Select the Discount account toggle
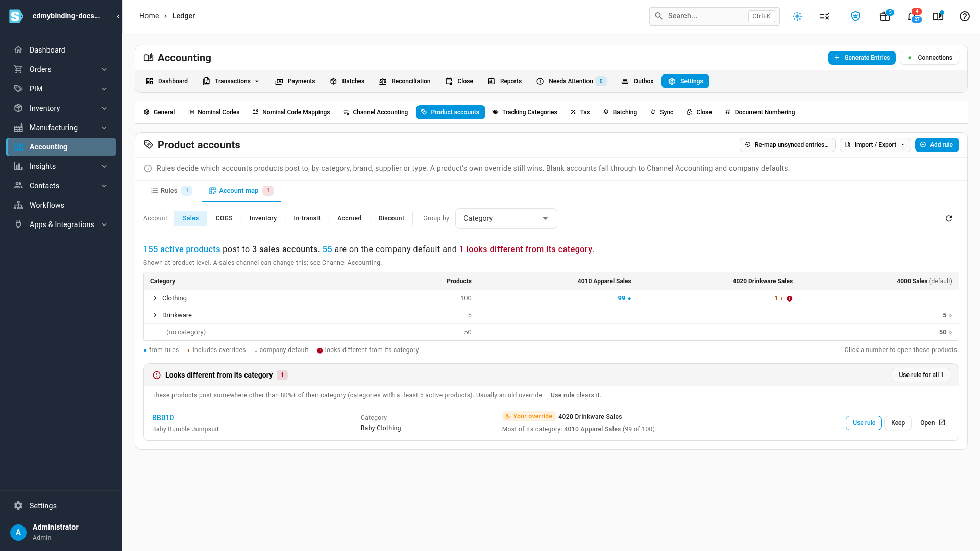Screen dimensions: 980x551 point(391,218)
